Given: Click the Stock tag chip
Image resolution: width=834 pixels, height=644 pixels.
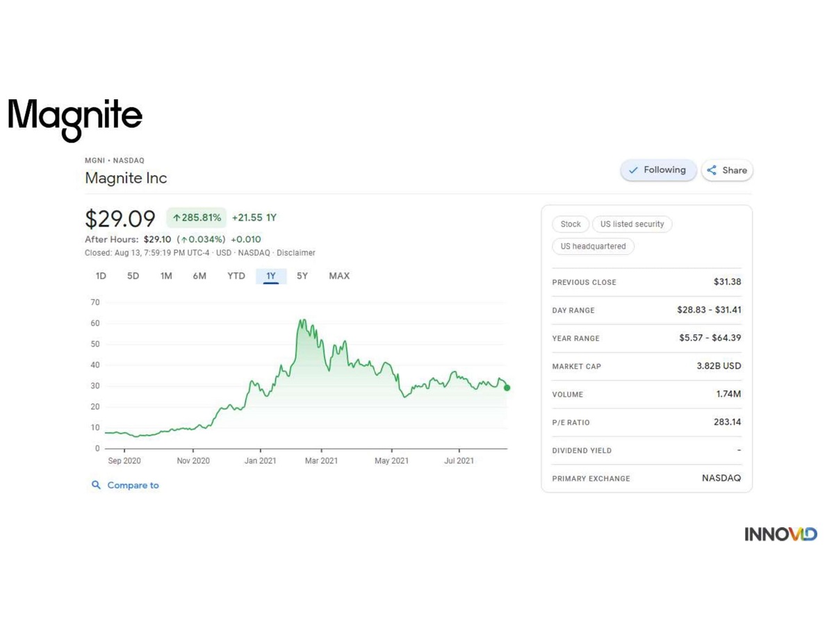Looking at the screenshot, I should click(x=571, y=224).
